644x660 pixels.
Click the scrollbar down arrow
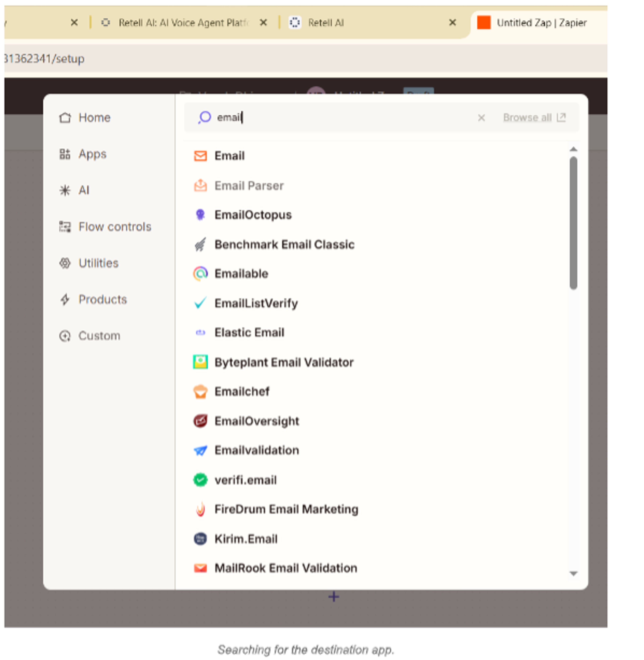point(573,573)
